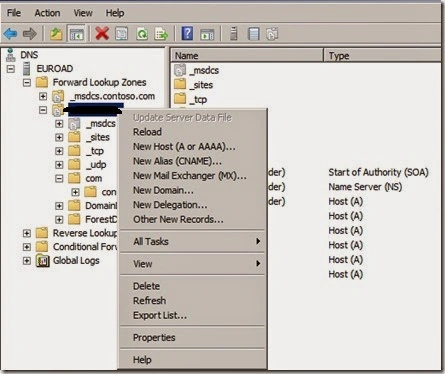The height and width of the screenshot is (374, 445).
Task: Click the last toolbar icon with multiple pages
Action: [x=272, y=34]
